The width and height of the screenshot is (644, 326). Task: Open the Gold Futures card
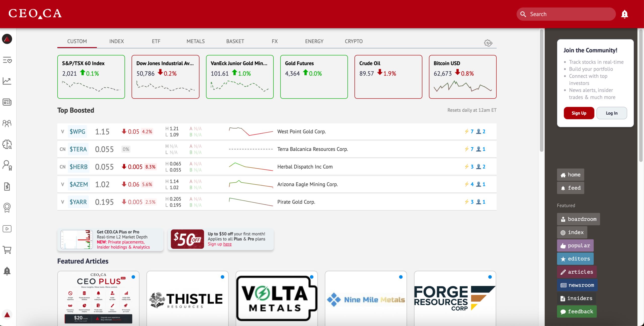[314, 77]
